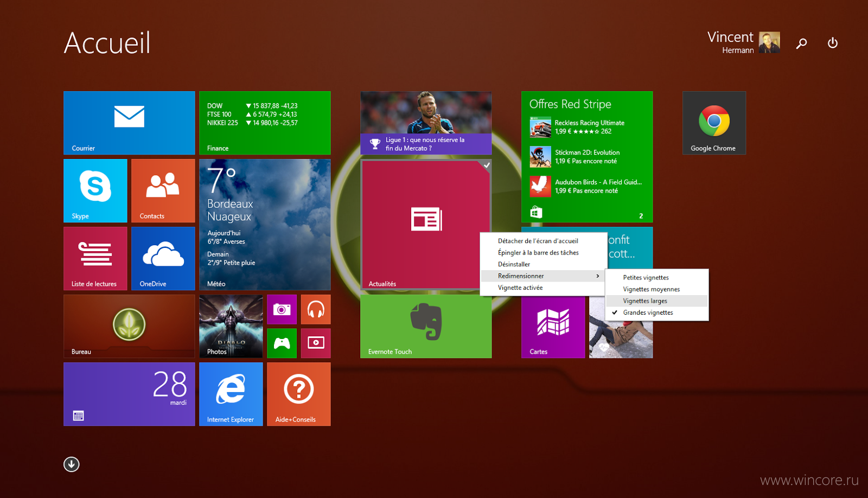The height and width of the screenshot is (498, 868).
Task: Open the health tile beside Cartes
Action: [621, 339]
